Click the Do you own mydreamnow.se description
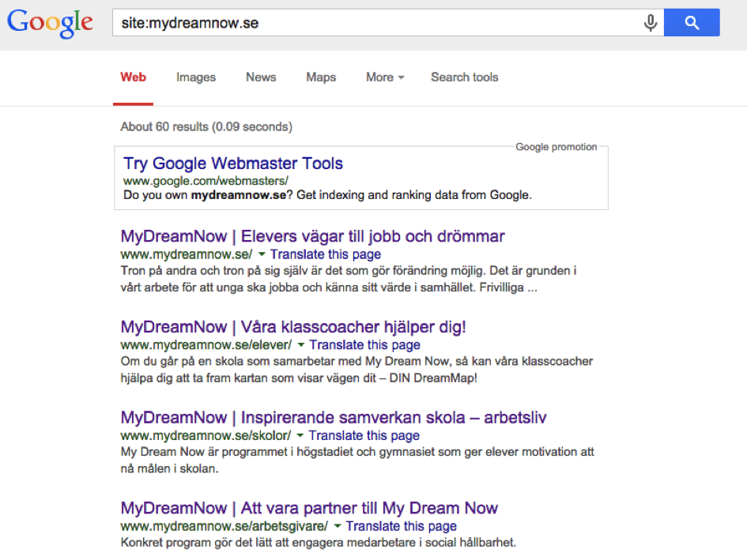 point(328,195)
